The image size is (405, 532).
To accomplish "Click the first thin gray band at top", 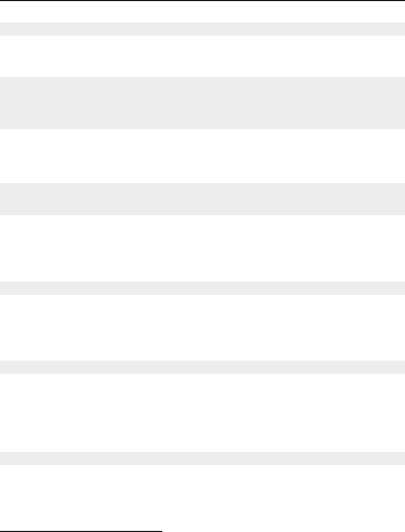I will click(202, 29).
